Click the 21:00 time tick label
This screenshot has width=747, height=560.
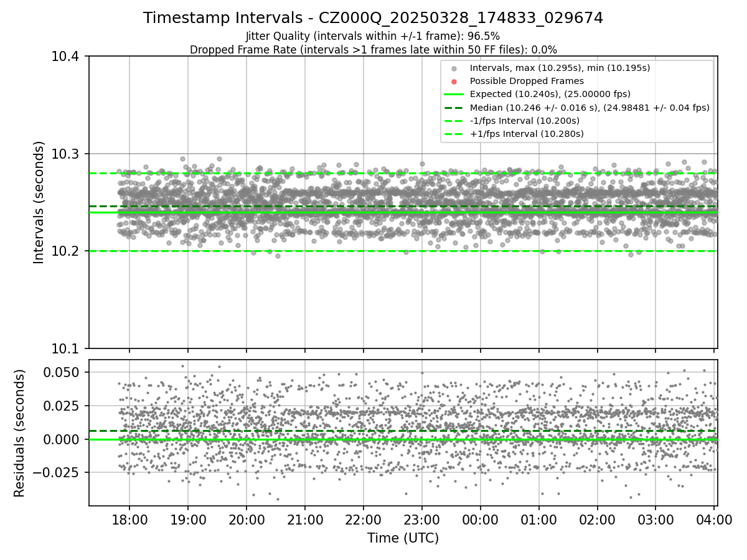[305, 519]
